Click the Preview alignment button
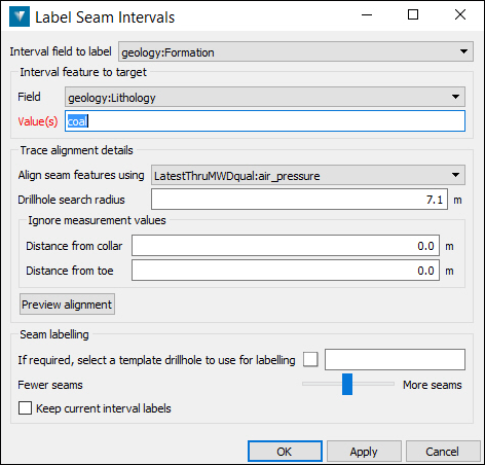485x465 pixels. click(x=67, y=304)
